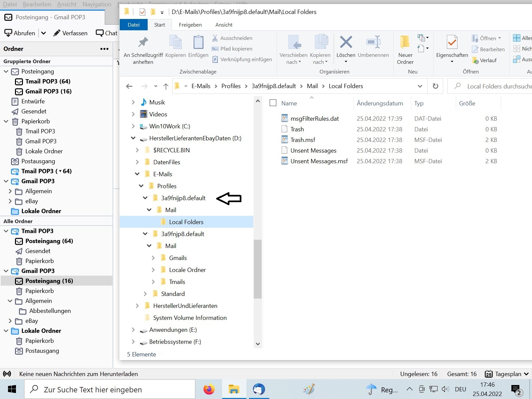Screen dimensions: 532x399
Task: Click the refresh button beside address bar
Action: tap(435, 86)
